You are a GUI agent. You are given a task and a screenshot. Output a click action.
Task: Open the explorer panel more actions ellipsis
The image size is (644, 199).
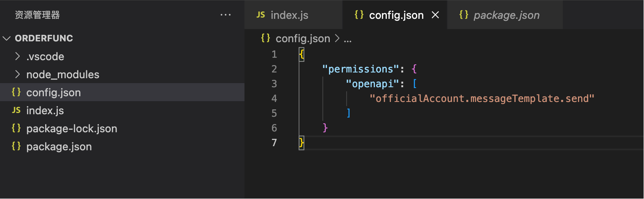pyautogui.click(x=226, y=15)
